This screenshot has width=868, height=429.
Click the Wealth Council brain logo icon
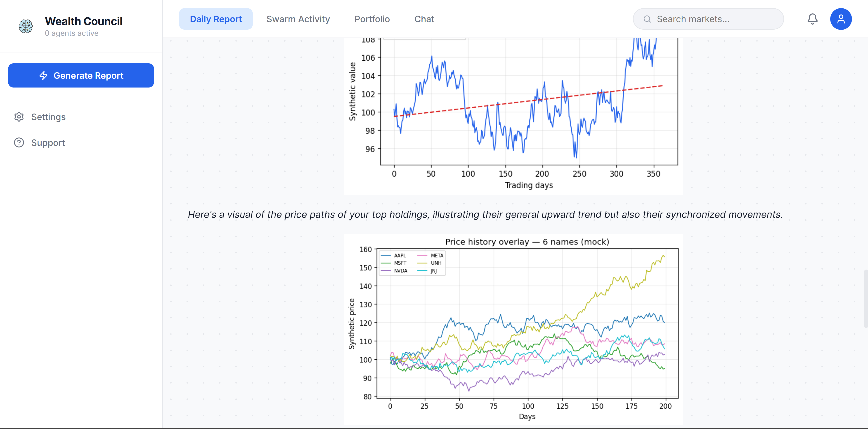(x=26, y=26)
